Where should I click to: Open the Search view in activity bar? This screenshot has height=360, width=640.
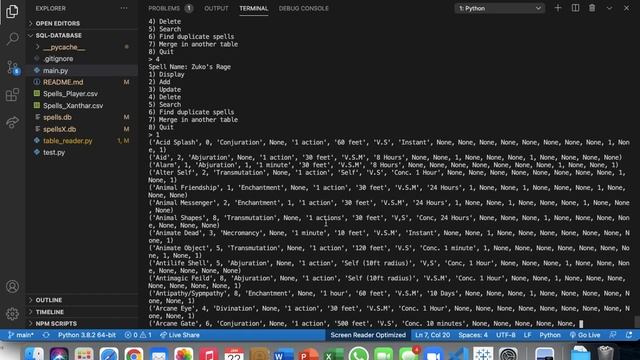[x=12, y=39]
